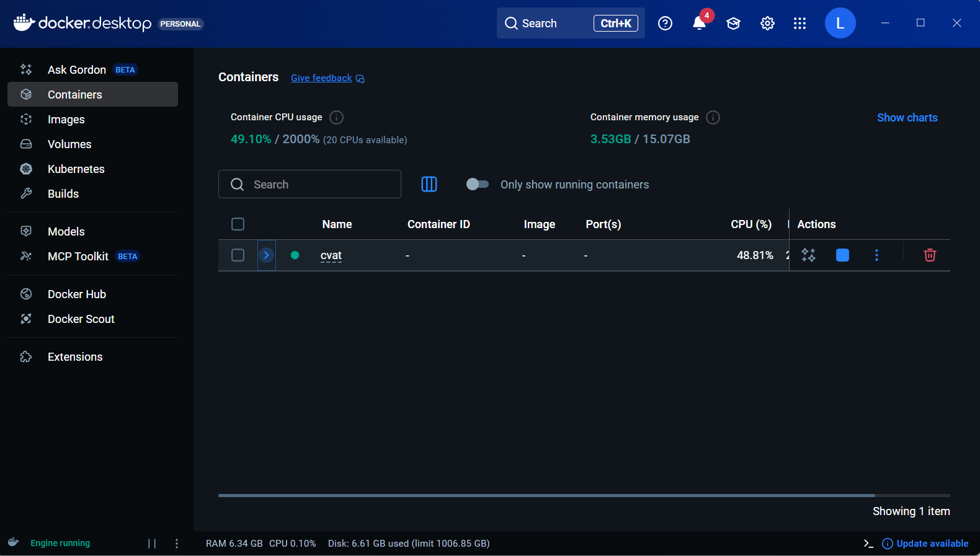Image resolution: width=980 pixels, height=556 pixels.
Task: Click the header Search Ctrl+K box
Action: click(571, 23)
